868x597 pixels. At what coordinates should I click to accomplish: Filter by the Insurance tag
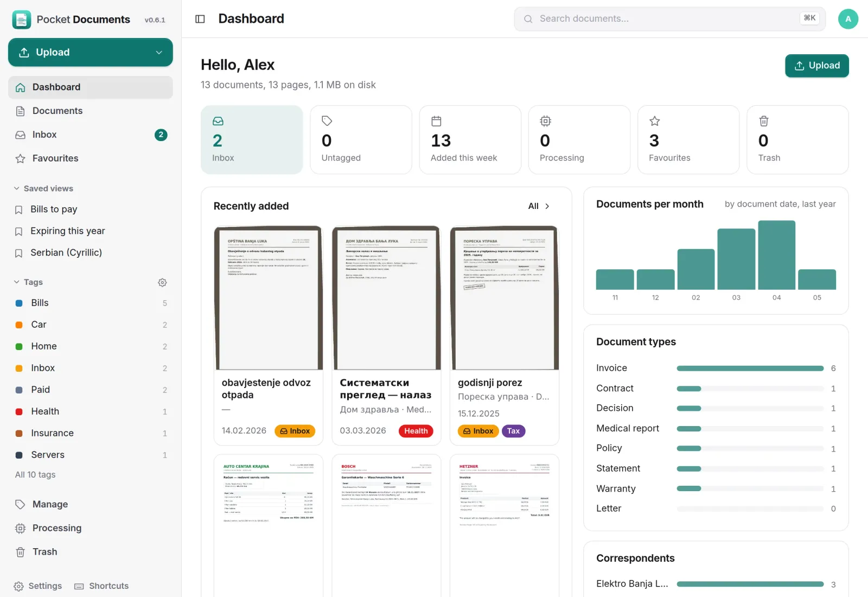pyautogui.click(x=91, y=433)
